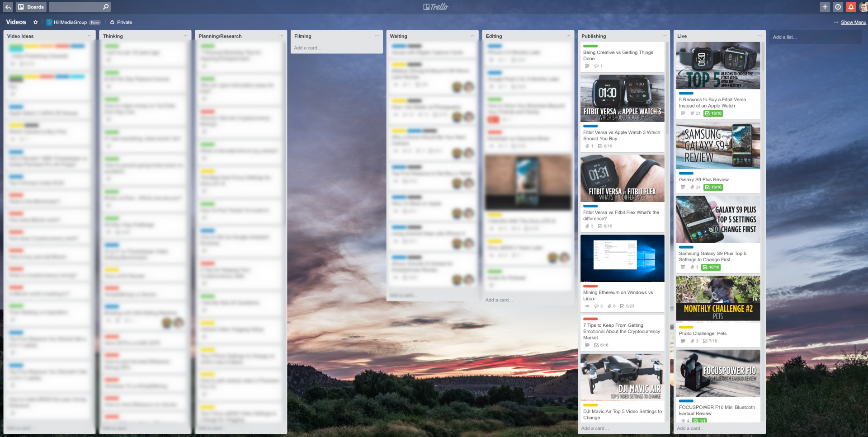Click 7/16 badge on Photo Challenge: Pets card

pyautogui.click(x=710, y=341)
